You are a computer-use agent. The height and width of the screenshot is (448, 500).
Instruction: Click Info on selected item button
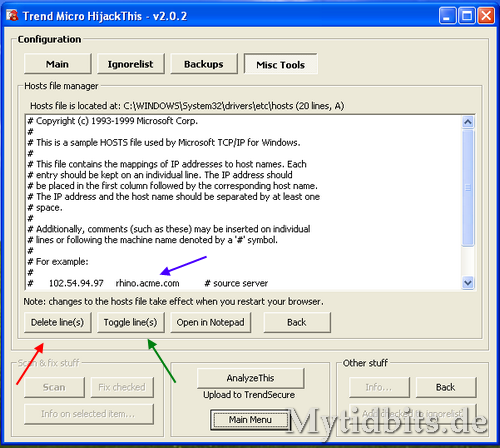point(89,414)
